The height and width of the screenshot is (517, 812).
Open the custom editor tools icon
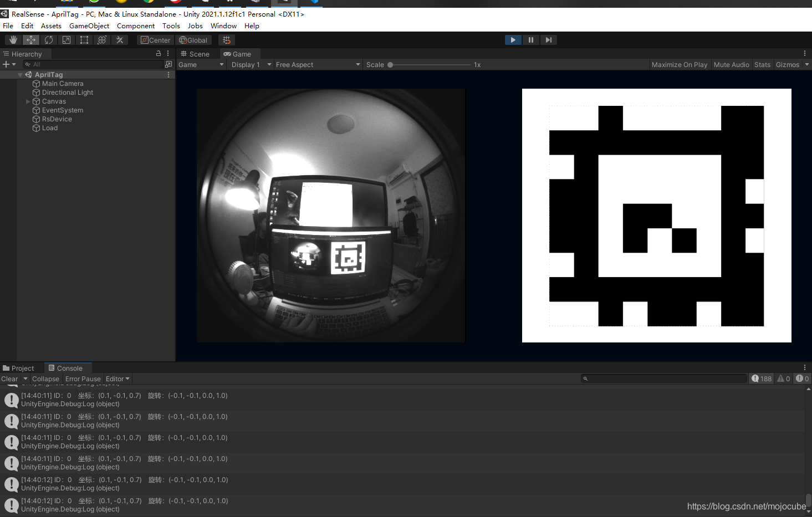pyautogui.click(x=120, y=40)
